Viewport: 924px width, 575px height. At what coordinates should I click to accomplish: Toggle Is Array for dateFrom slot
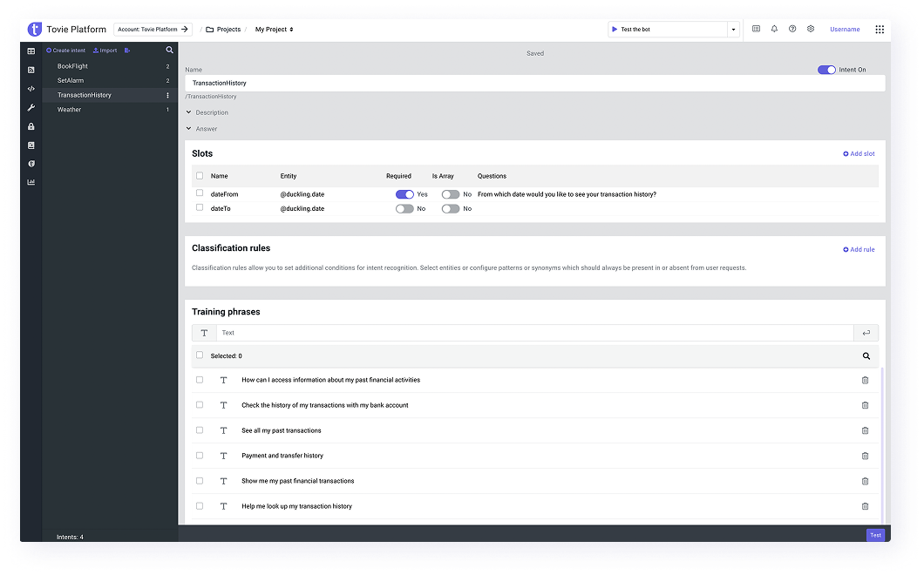[450, 194]
